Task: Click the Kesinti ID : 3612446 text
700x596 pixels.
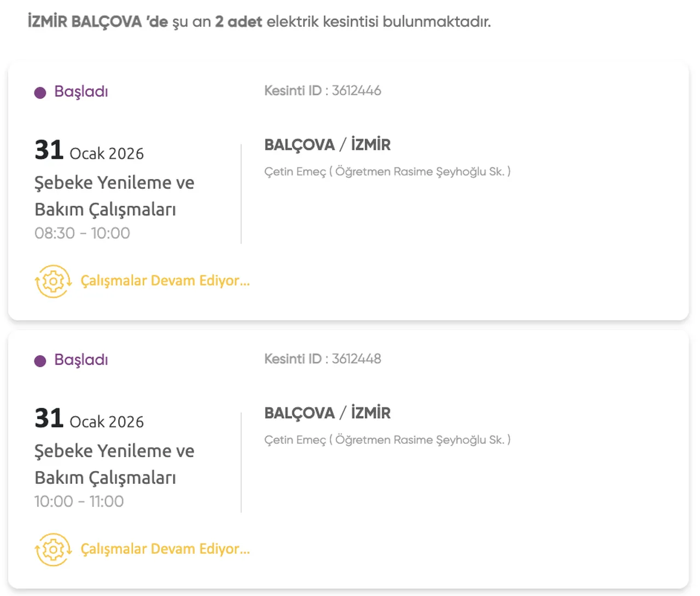Action: pyautogui.click(x=323, y=91)
